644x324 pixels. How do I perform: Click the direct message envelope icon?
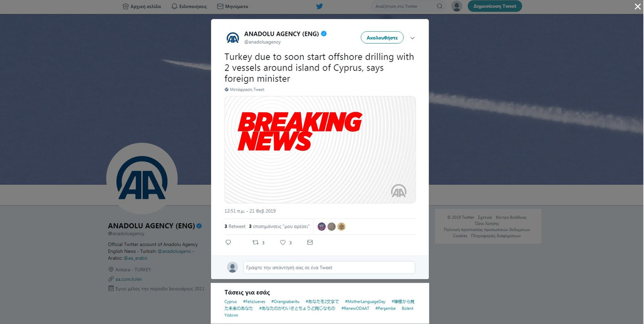(x=310, y=242)
